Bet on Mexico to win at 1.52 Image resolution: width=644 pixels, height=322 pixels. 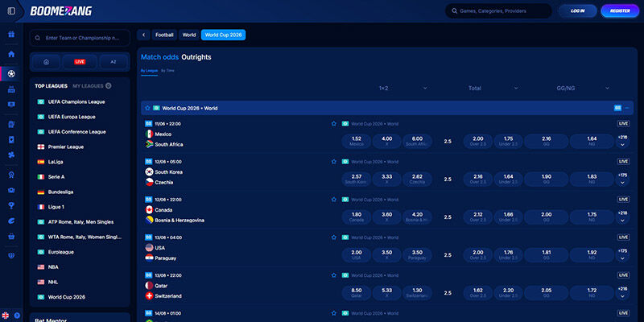coord(357,141)
